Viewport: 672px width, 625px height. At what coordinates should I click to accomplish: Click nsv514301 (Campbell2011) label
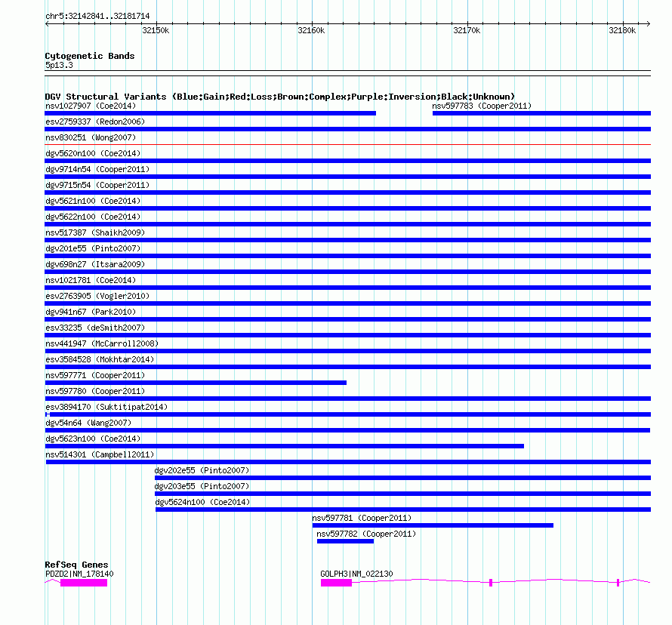pos(100,454)
